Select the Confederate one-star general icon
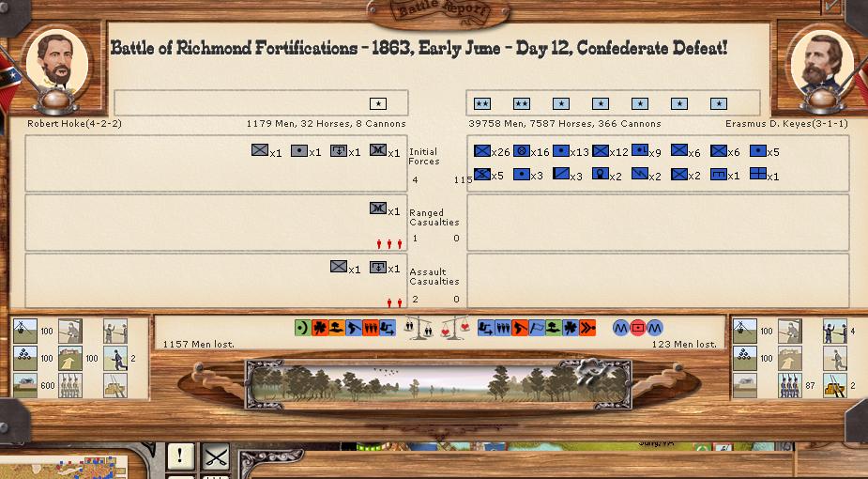The height and width of the screenshot is (479, 868). (378, 103)
